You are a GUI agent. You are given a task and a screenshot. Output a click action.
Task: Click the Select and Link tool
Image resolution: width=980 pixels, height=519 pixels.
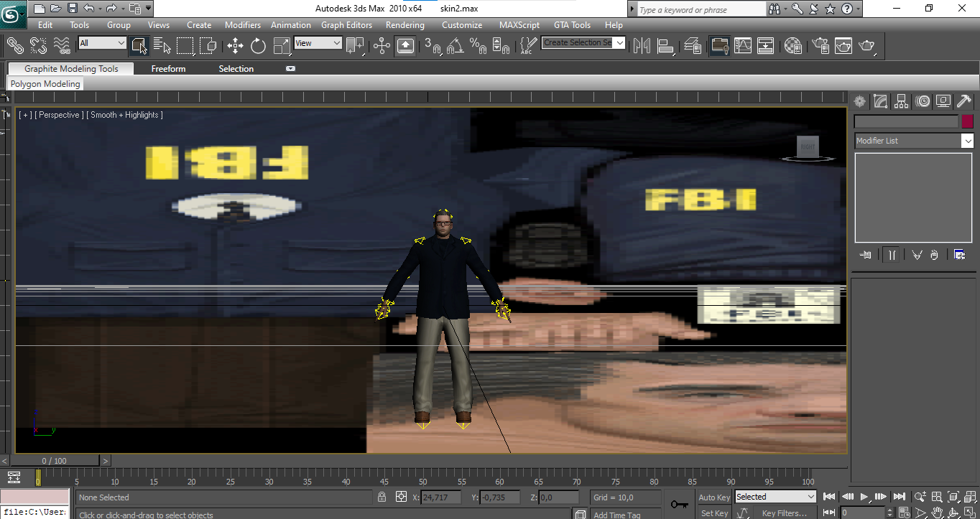(x=15, y=45)
